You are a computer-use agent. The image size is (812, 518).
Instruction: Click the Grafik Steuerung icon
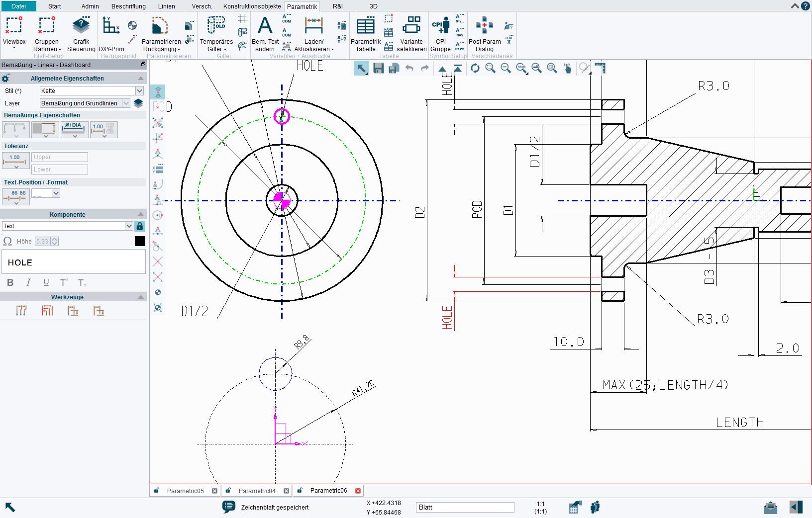point(81,31)
